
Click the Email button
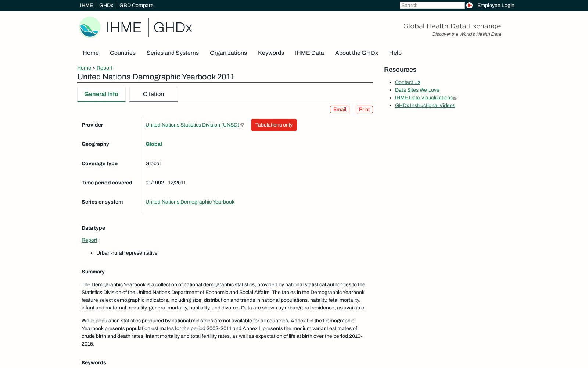(340, 110)
